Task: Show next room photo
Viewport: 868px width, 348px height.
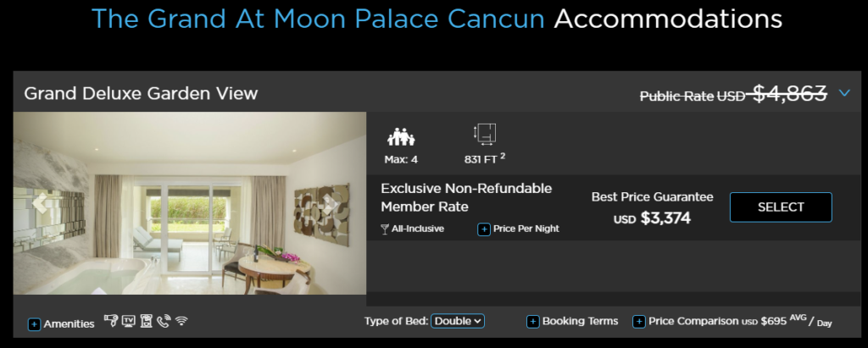Action: [x=331, y=202]
